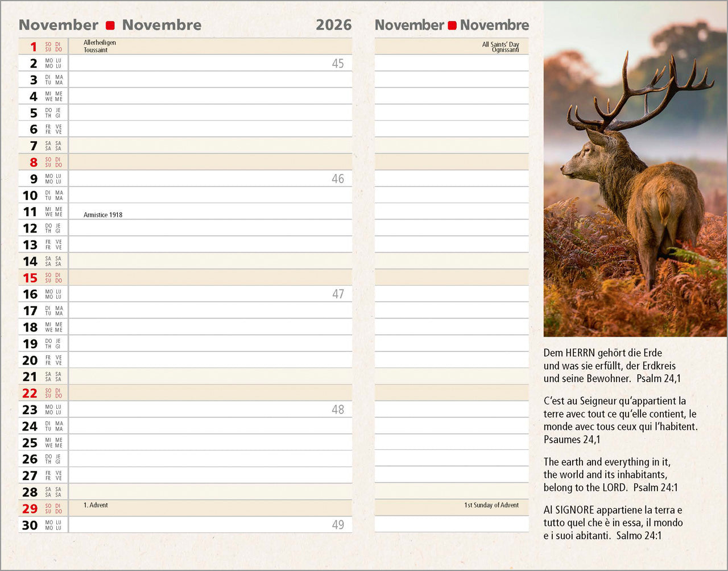
Task: Click the red square in the right header
Action: pyautogui.click(x=452, y=26)
